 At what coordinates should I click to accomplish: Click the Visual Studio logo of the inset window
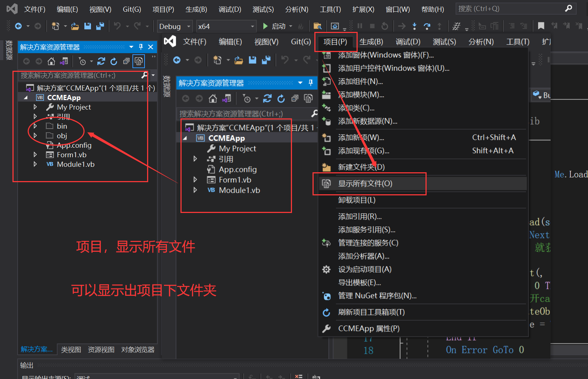click(170, 41)
